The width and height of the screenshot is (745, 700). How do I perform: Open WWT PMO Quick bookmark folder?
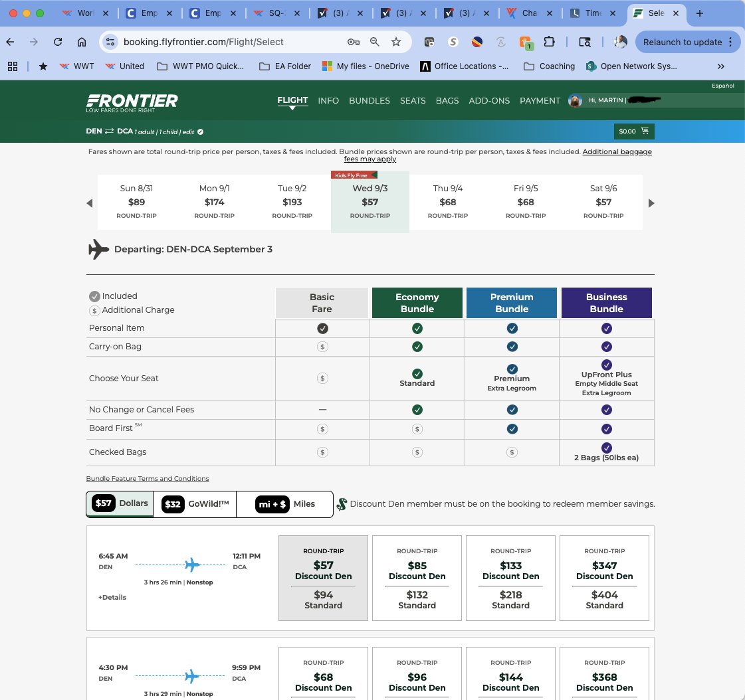pyautogui.click(x=201, y=66)
